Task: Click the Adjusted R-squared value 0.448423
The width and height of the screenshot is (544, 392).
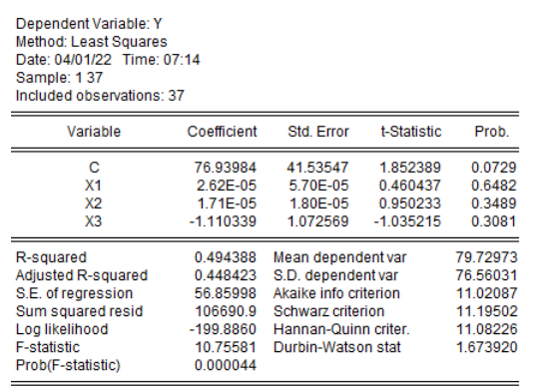Action: [226, 275]
